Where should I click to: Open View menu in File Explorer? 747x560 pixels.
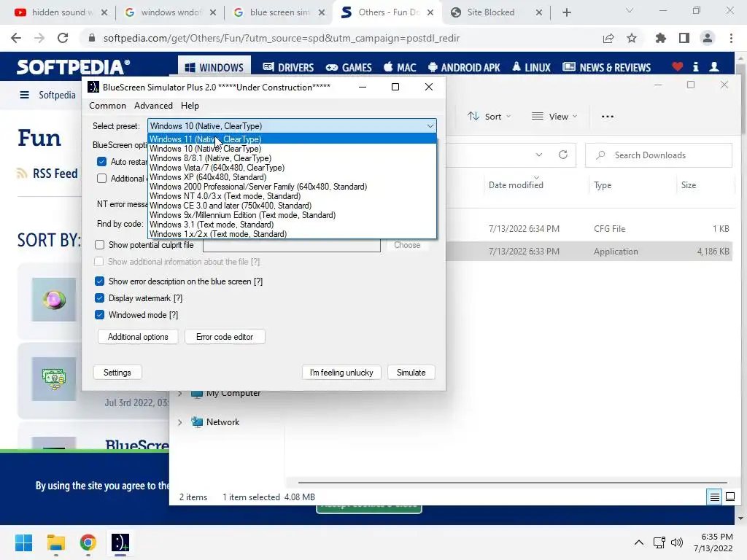554,117
